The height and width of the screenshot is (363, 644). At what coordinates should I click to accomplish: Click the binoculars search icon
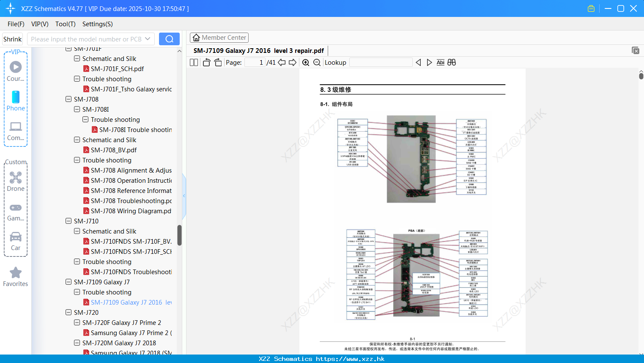click(x=452, y=63)
